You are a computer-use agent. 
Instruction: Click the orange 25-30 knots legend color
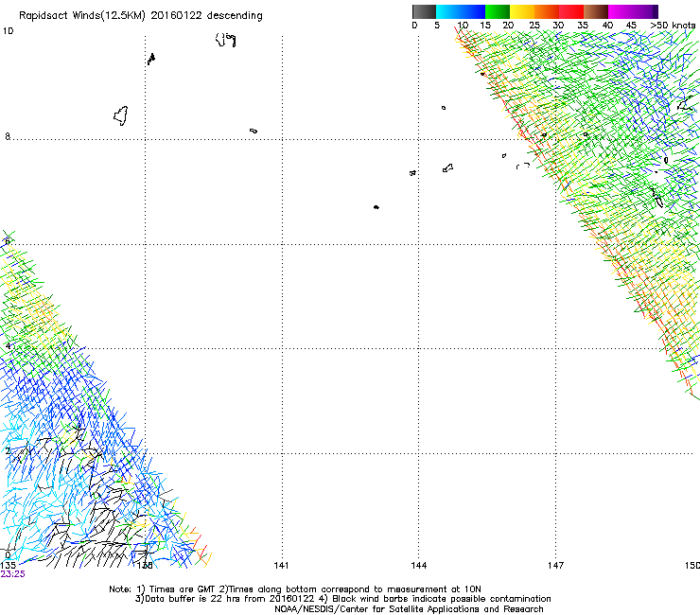coord(547,11)
